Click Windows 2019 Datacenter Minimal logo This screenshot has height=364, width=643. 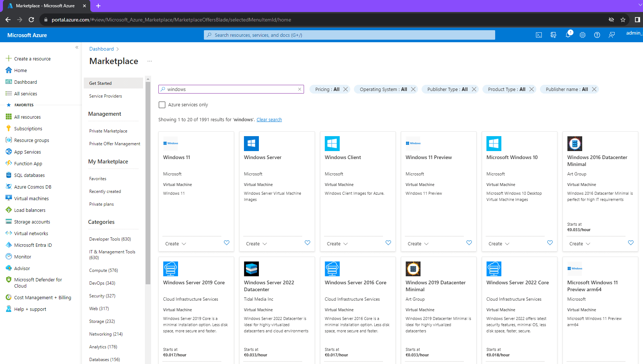413,269
